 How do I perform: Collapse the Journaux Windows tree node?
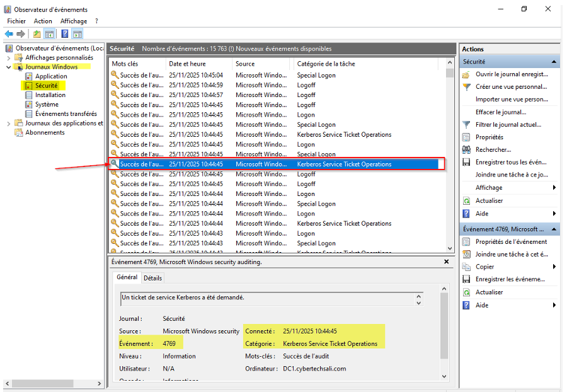[9, 67]
